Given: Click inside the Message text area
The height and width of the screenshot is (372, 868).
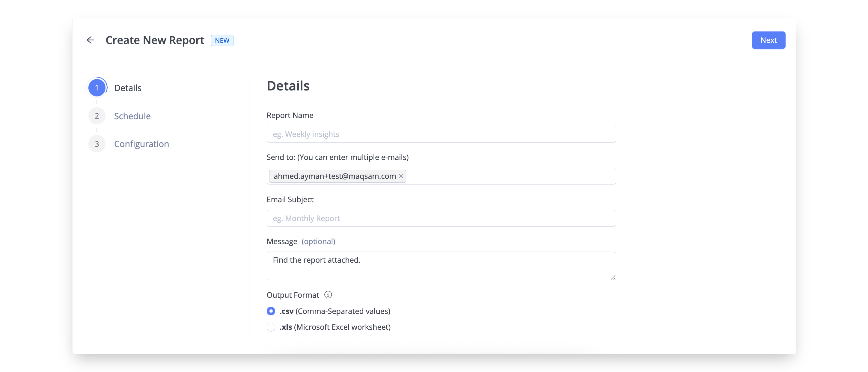Looking at the screenshot, I should pos(441,266).
